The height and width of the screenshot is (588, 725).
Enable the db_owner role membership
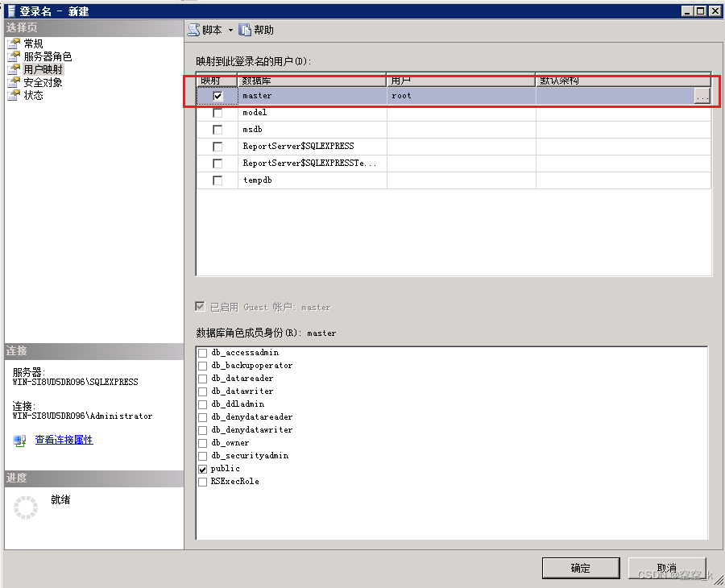pos(201,442)
